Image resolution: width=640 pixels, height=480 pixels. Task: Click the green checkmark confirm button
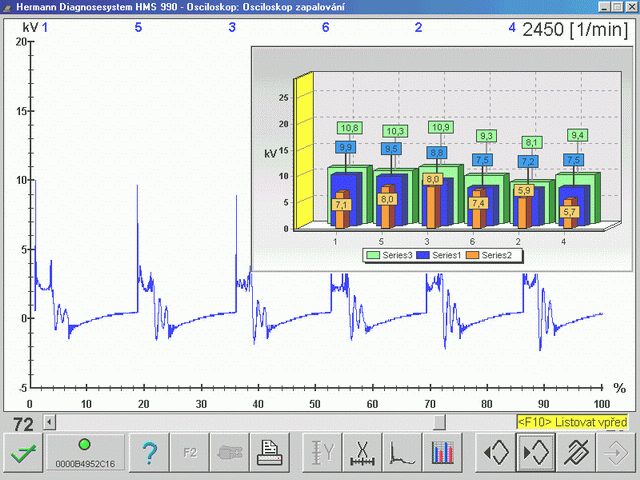[x=23, y=453]
